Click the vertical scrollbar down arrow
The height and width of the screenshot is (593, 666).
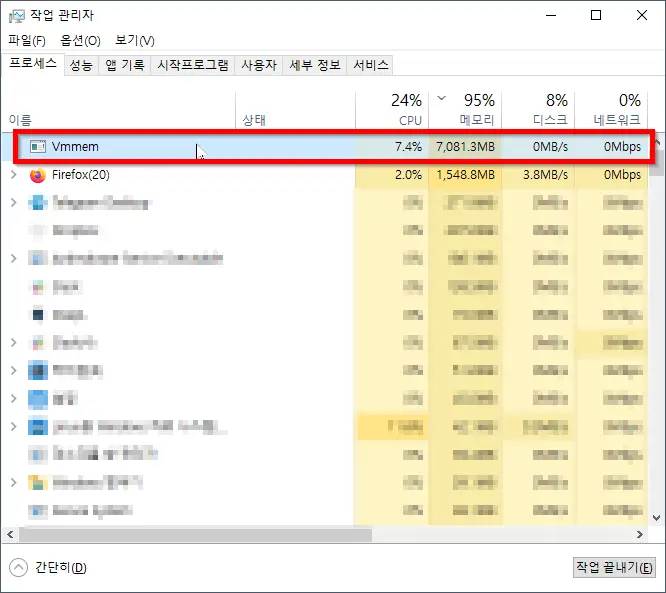[656, 518]
